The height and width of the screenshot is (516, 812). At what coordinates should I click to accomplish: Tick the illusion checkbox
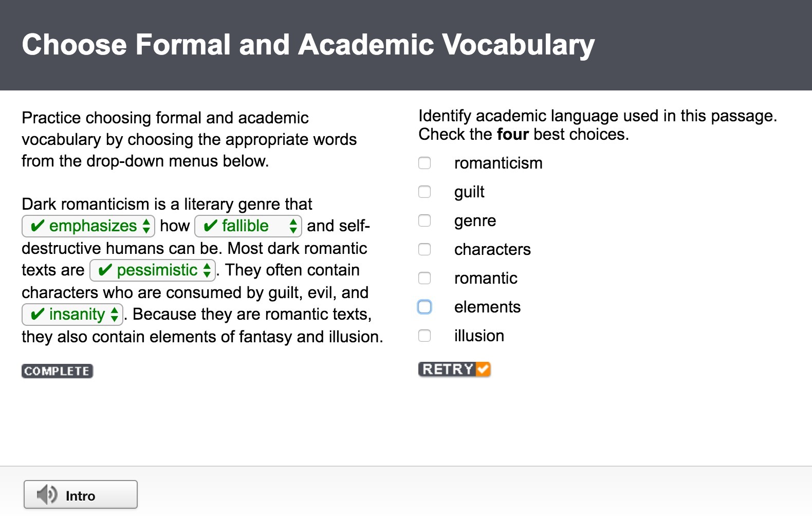(x=425, y=336)
